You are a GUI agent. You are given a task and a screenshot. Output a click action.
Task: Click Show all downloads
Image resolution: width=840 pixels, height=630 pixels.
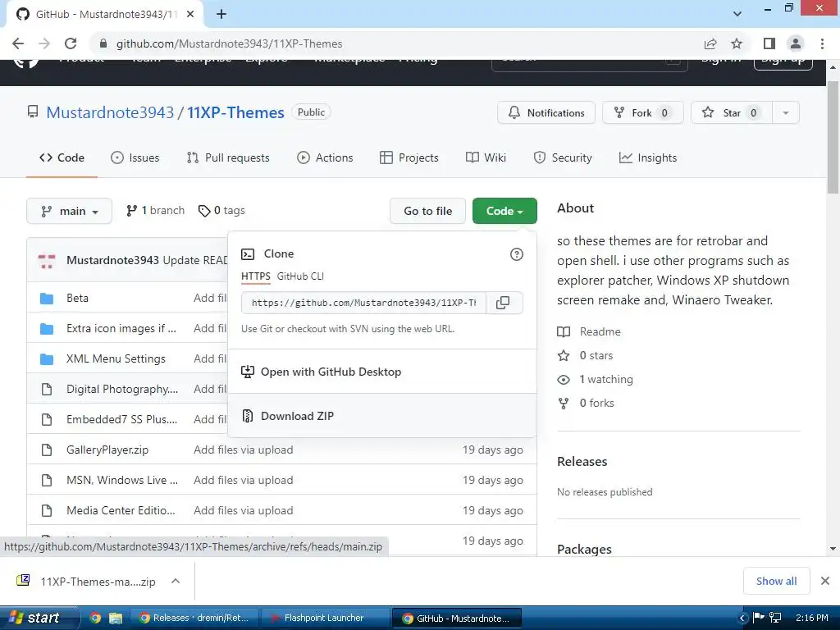(776, 581)
